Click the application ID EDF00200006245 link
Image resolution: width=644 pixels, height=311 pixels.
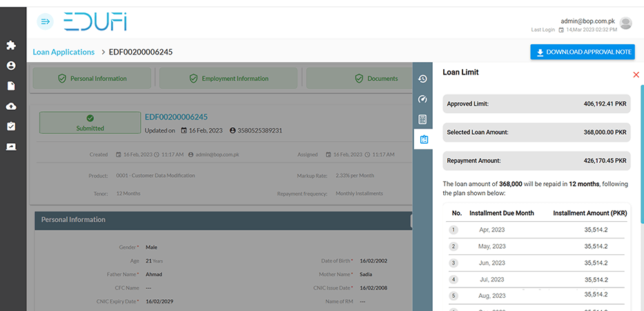click(176, 117)
